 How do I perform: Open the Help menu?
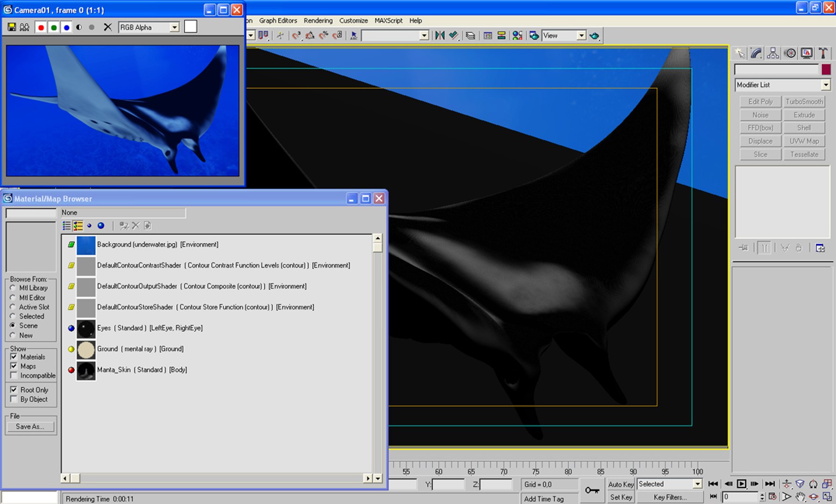click(x=416, y=21)
